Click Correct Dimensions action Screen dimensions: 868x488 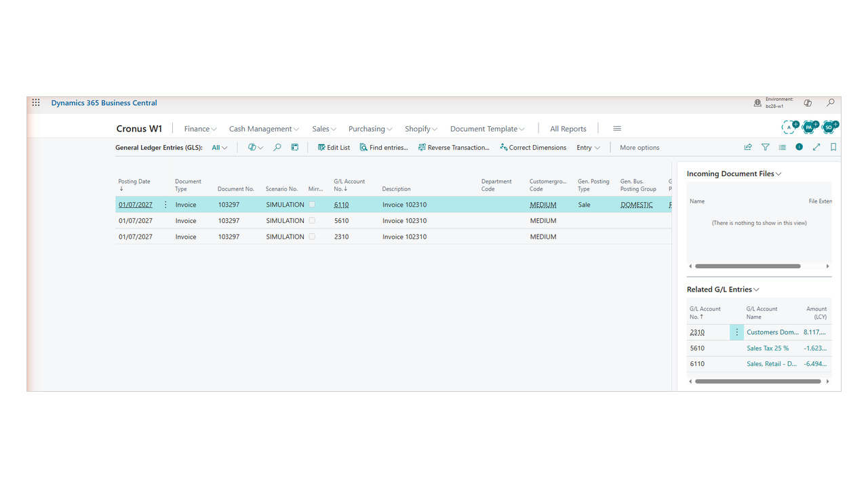[533, 147]
